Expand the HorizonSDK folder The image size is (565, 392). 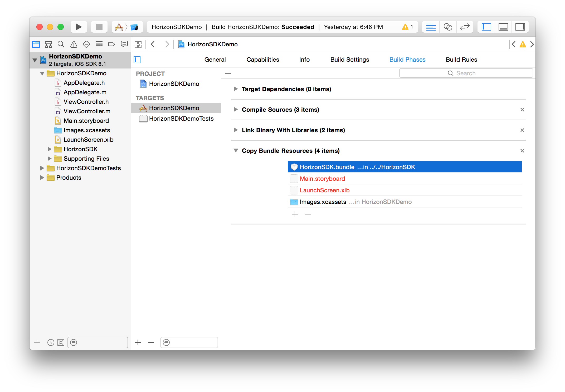pyautogui.click(x=49, y=149)
